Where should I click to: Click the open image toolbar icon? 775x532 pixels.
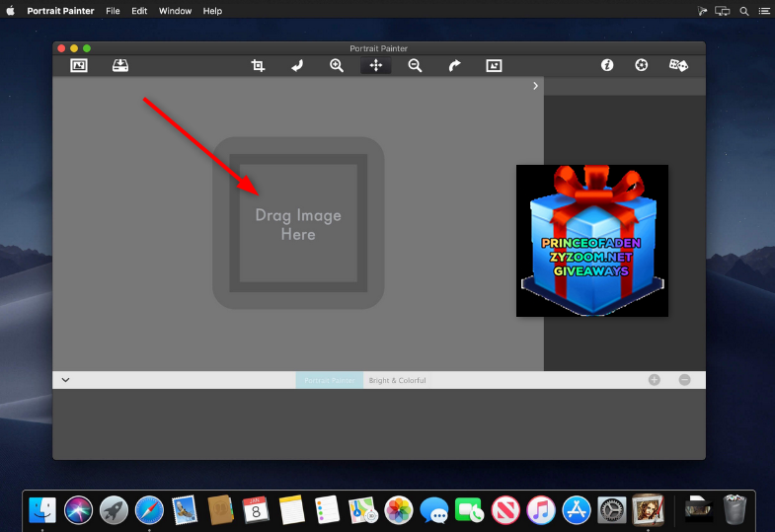[79, 65]
